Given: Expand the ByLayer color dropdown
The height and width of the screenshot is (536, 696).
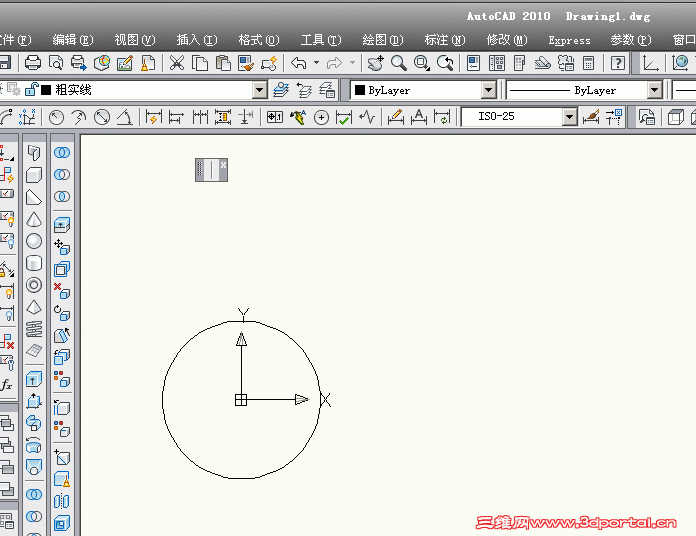Looking at the screenshot, I should [x=489, y=90].
